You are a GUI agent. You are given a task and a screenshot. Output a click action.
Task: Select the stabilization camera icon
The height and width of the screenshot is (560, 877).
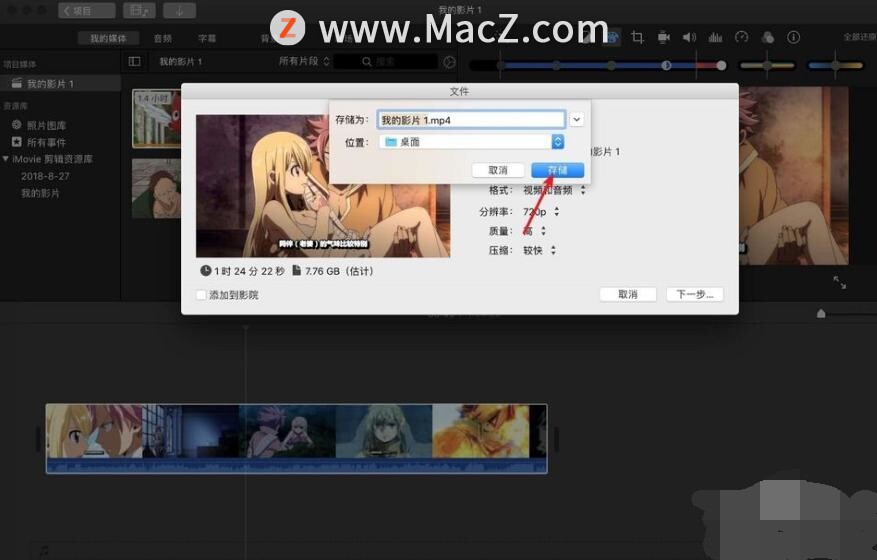tap(663, 37)
